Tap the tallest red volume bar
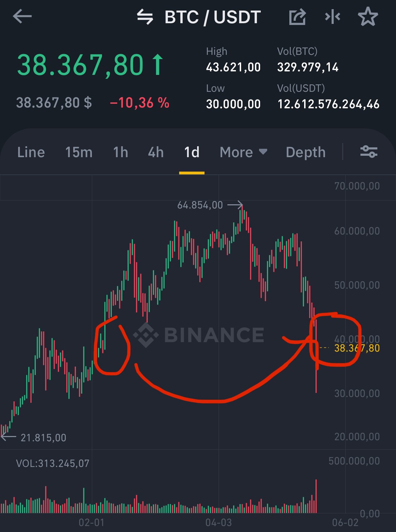 [316, 496]
